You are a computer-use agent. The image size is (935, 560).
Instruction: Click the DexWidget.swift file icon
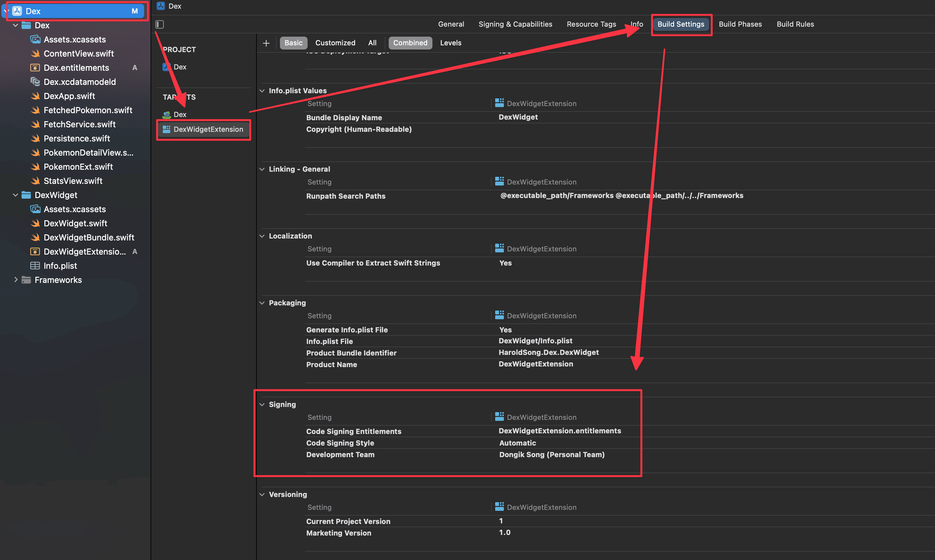click(35, 223)
